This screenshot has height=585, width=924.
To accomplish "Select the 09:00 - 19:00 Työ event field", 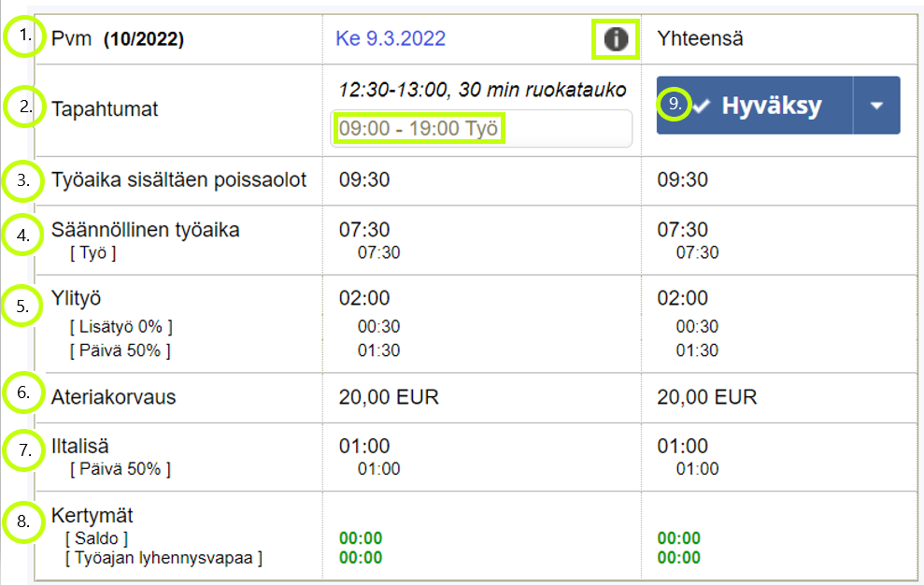I will click(481, 129).
